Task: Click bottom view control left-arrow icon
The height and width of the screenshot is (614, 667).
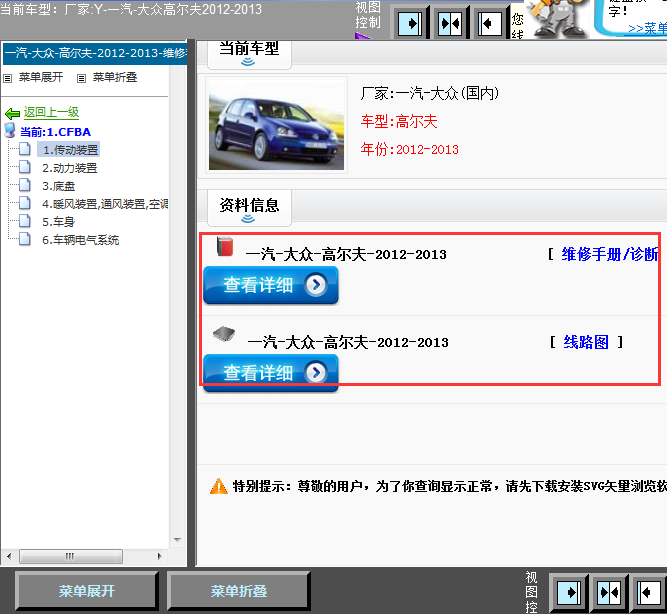Action: [648, 592]
